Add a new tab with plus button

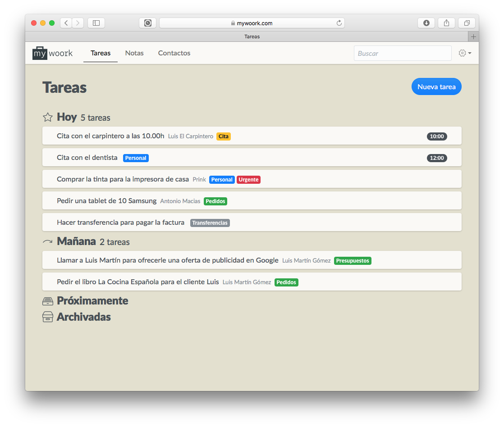473,36
